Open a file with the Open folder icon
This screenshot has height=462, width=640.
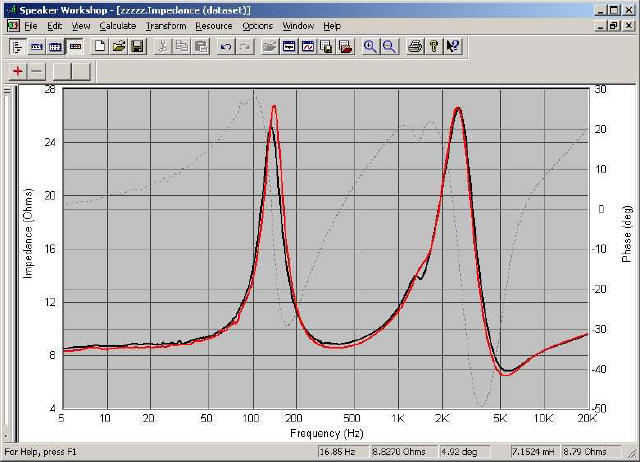click(118, 46)
